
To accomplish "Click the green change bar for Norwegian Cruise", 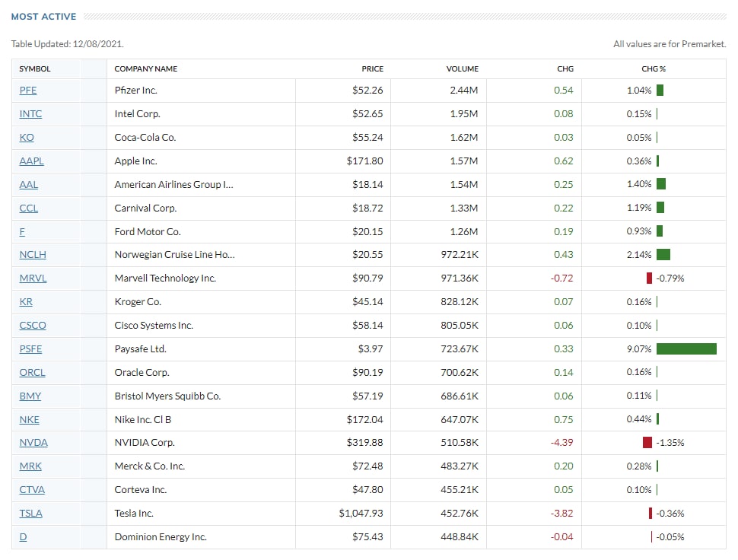I will tap(663, 255).
